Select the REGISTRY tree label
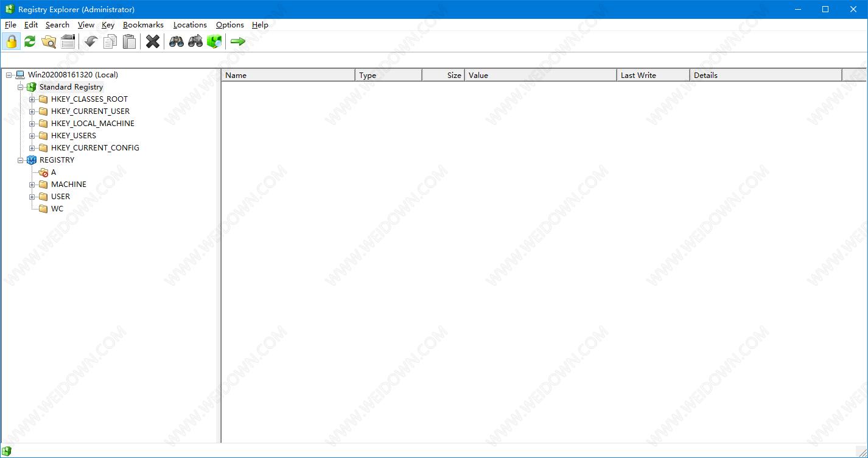 [x=57, y=160]
